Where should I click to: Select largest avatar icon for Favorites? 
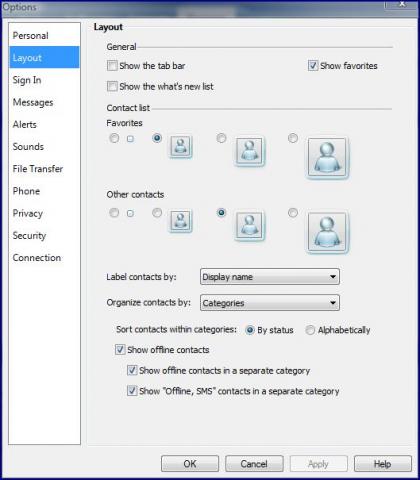[293, 138]
